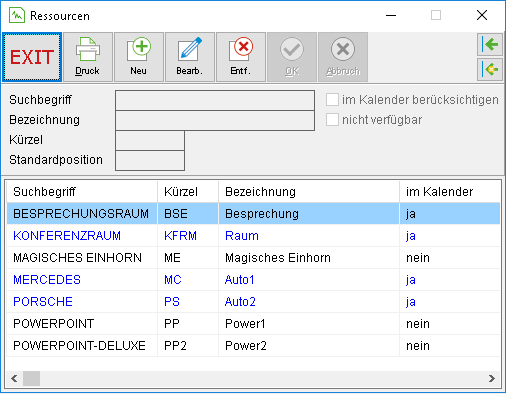Print the list with Druck
Screen dimensions: 506x394
(88, 57)
